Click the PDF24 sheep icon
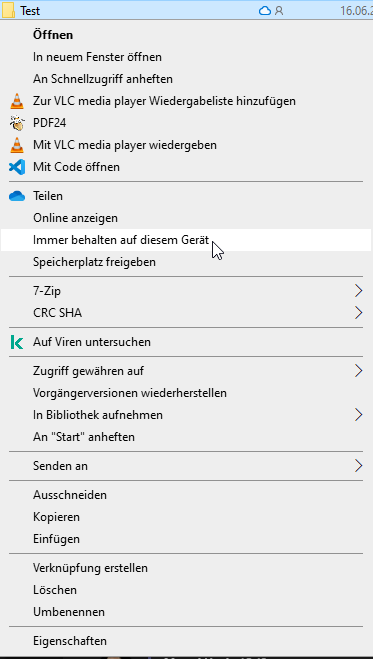The image size is (373, 659). pyautogui.click(x=17, y=123)
